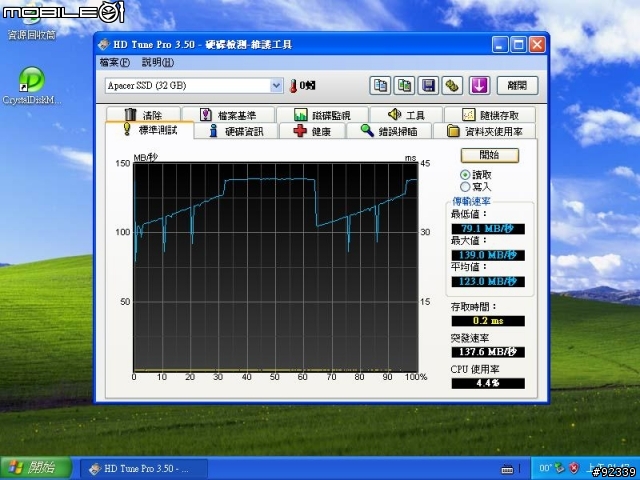Image resolution: width=640 pixels, height=480 pixels.
Task: Expand the Apacer SSD drive dropdown
Action: pos(276,86)
